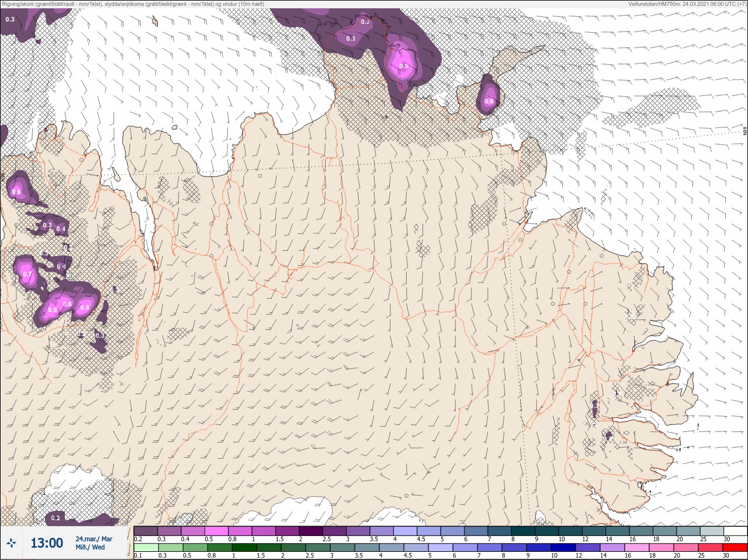Click the 0.2 precipitation value near the glacier
Viewport: 748px width, 560px height.
(56, 518)
